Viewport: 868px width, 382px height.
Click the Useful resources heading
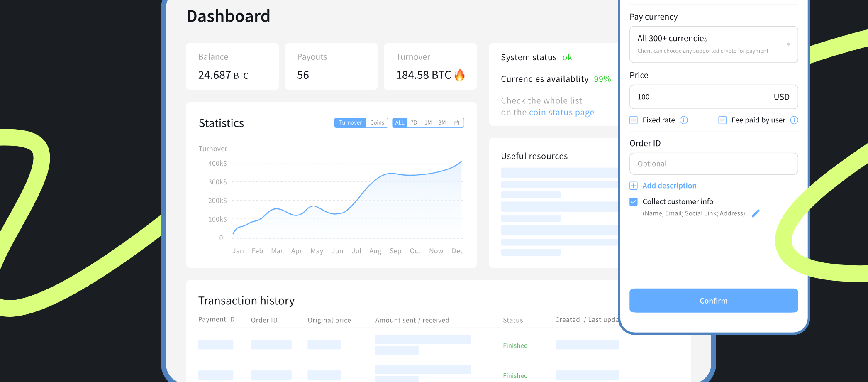(x=534, y=156)
